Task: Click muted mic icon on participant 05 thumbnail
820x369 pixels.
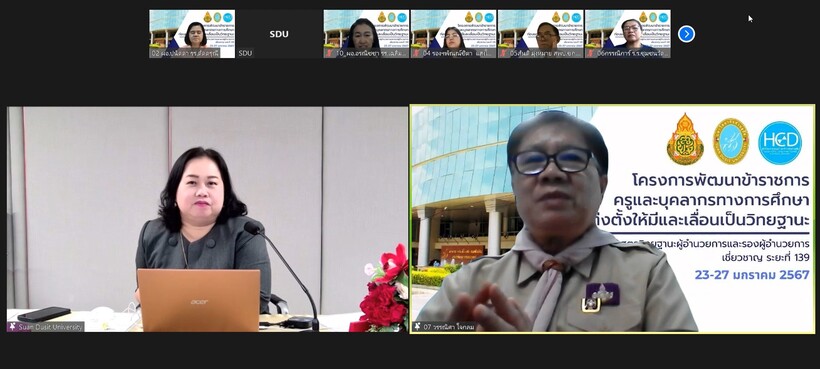Action: (x=502, y=53)
